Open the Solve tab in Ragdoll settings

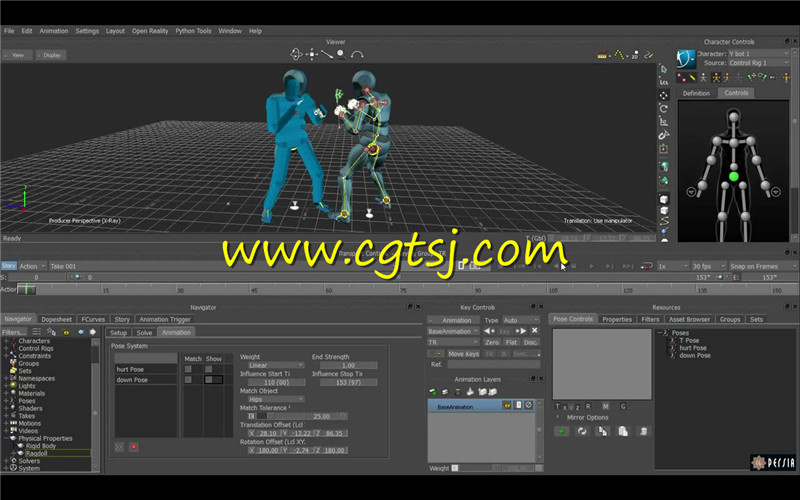tap(144, 333)
